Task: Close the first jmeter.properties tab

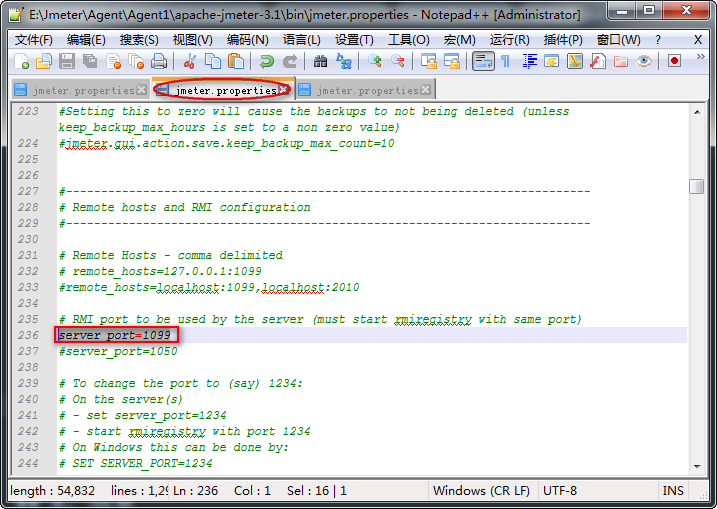Action: [x=142, y=90]
